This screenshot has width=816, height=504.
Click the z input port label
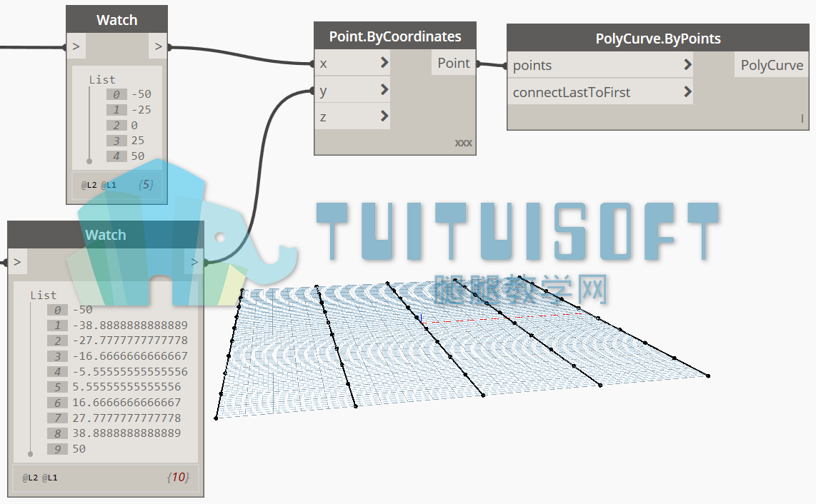point(323,116)
